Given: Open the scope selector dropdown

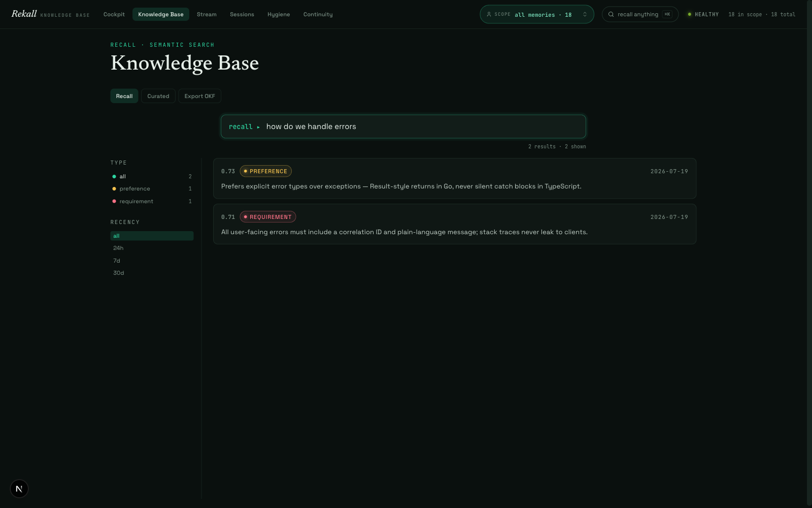Looking at the screenshot, I should point(537,14).
